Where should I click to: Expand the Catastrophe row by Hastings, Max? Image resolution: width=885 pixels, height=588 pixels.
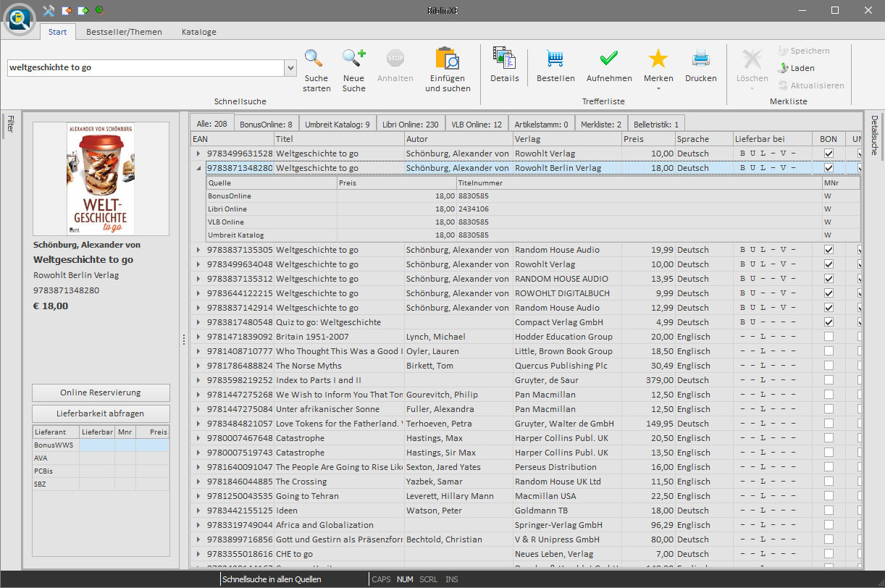pyautogui.click(x=198, y=438)
